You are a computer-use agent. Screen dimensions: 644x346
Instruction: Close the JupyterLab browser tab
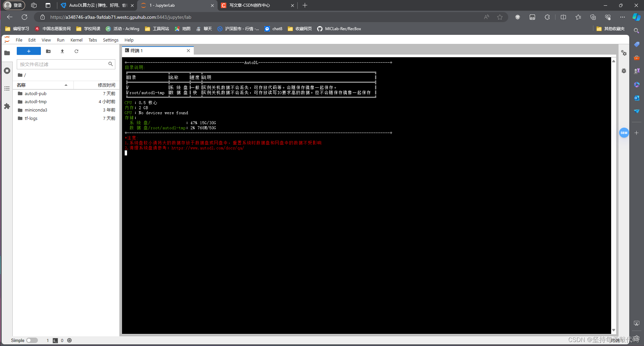pyautogui.click(x=212, y=5)
